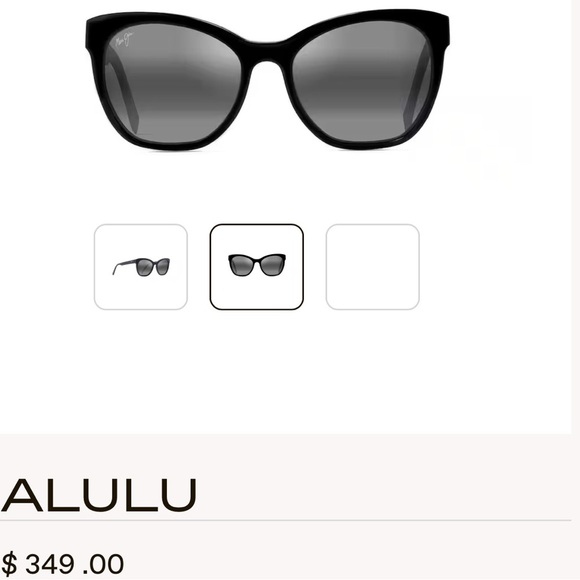Click the ALULU product title

point(98,495)
